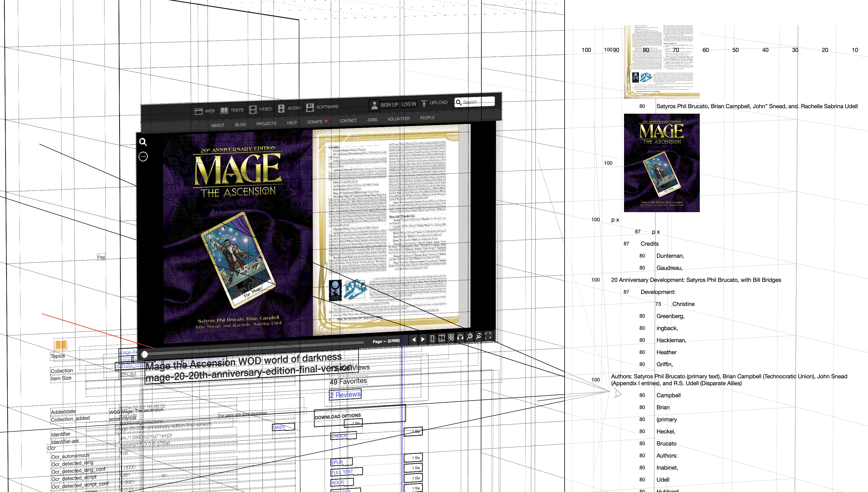Viewport: 868px width, 492px height.
Task: Open the ABOUT menu item
Action: pyautogui.click(x=218, y=125)
